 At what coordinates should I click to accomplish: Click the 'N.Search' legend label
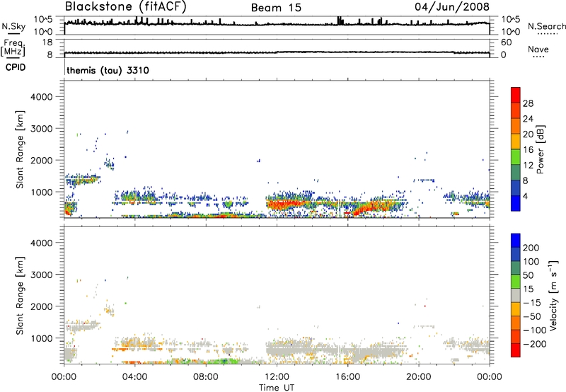[x=546, y=26]
